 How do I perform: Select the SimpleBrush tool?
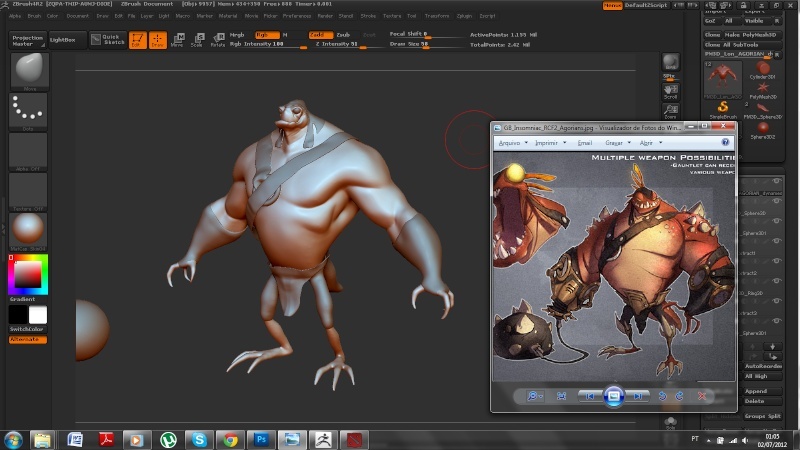[723, 110]
